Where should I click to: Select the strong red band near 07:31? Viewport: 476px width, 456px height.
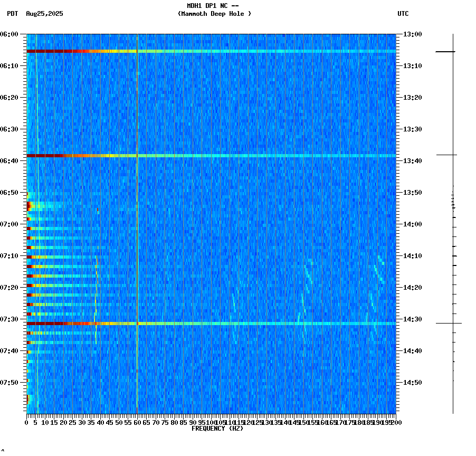[x=79, y=322]
